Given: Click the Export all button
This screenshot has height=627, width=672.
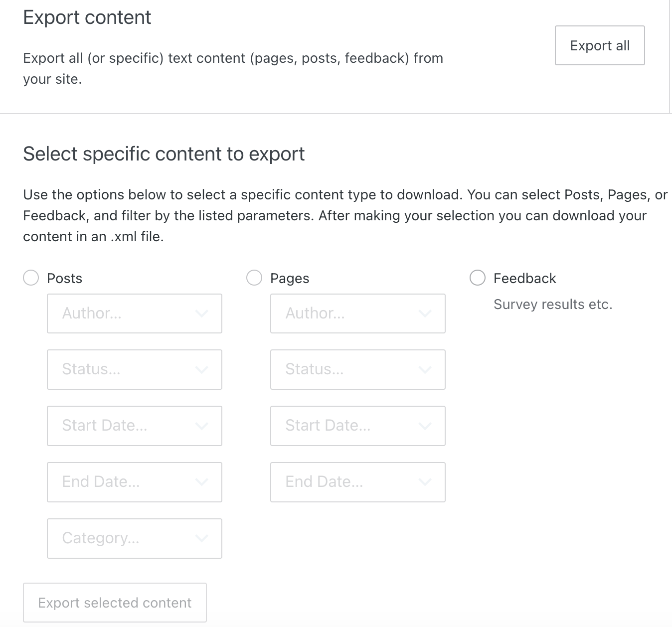Looking at the screenshot, I should coord(600,45).
